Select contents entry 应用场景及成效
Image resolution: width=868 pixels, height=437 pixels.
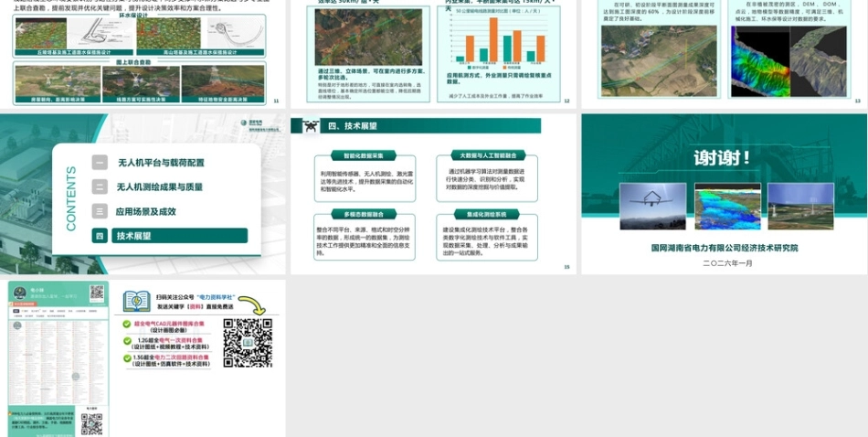point(145,211)
